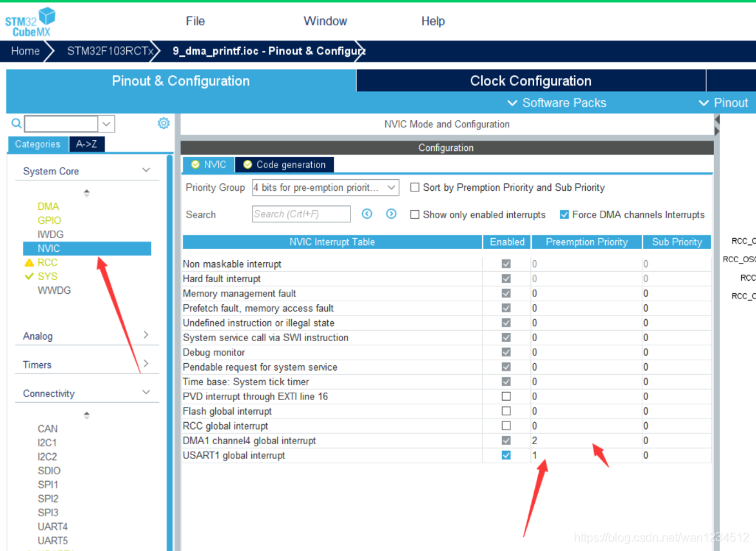Viewport: 756px width, 551px height.
Task: Go to next search result arrow
Action: pyautogui.click(x=391, y=214)
